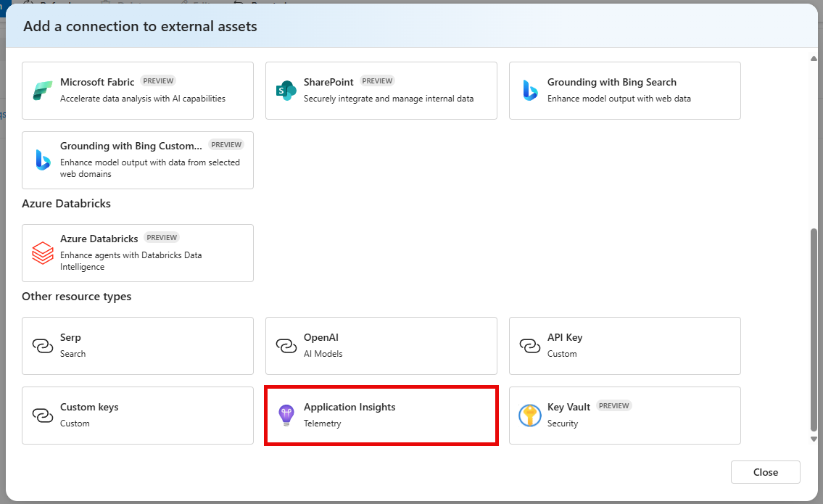The width and height of the screenshot is (823, 504).
Task: Select the Key Vault Security tile
Action: click(x=624, y=414)
